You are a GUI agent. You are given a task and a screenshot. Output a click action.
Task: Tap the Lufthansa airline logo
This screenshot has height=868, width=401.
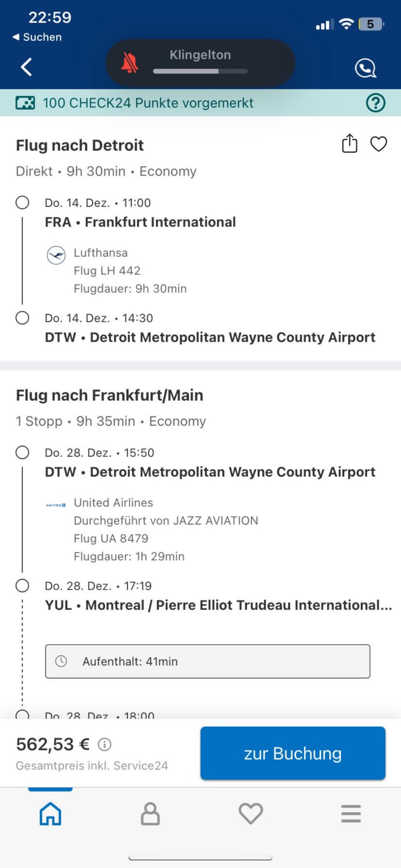coord(56,255)
